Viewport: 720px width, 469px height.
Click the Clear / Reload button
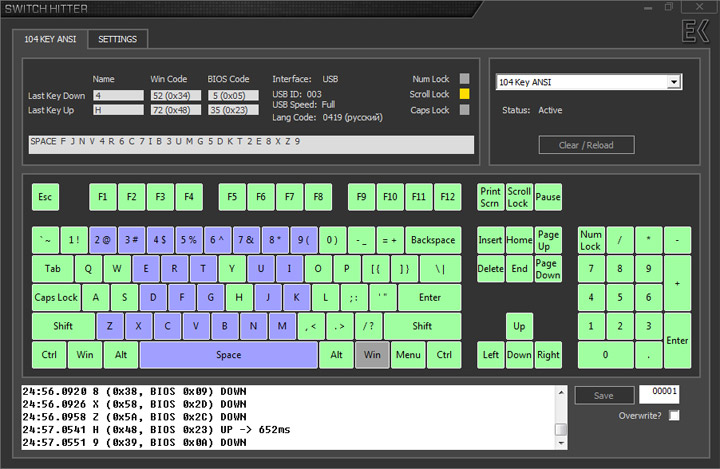tap(586, 145)
